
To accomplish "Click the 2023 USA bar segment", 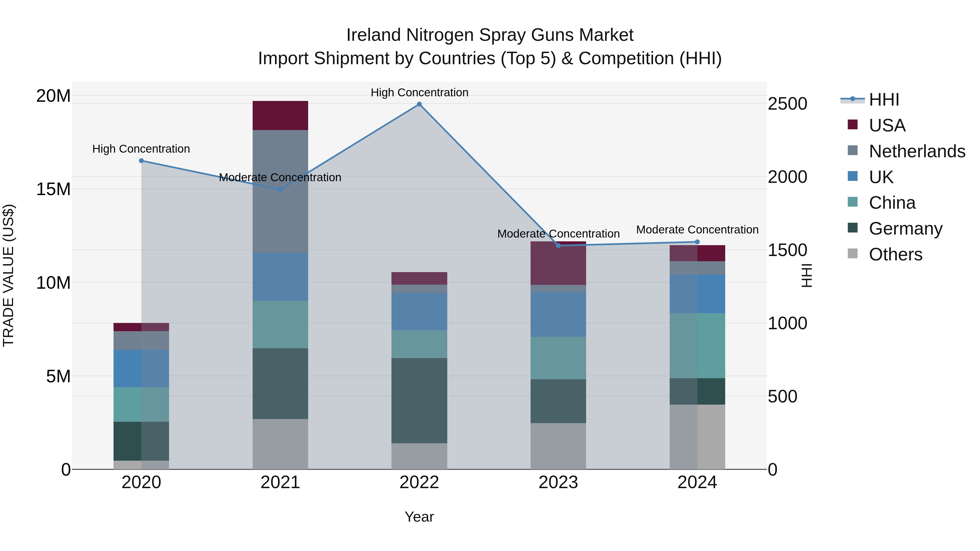I will [x=559, y=263].
